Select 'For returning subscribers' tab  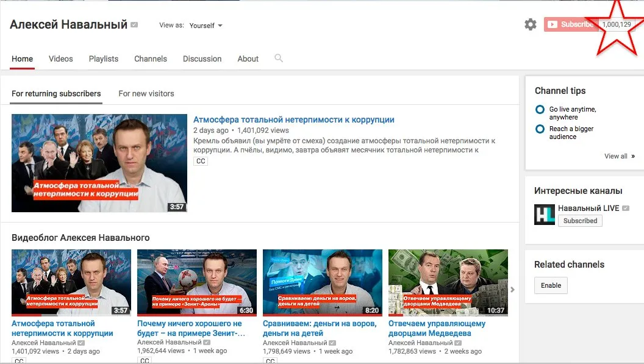(x=56, y=94)
